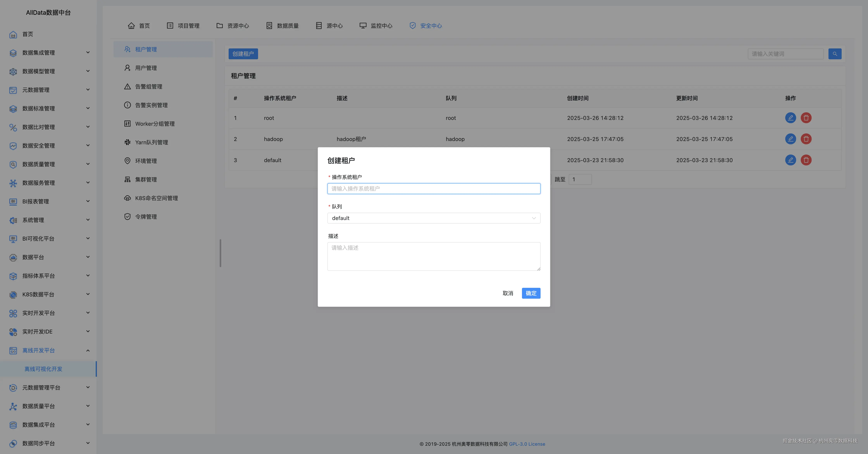Click the blue search magnifier icon
The height and width of the screenshot is (454, 868).
(835, 54)
